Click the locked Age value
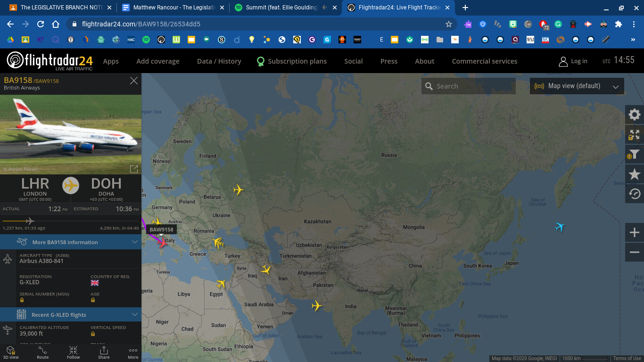644x362 pixels. click(93, 300)
